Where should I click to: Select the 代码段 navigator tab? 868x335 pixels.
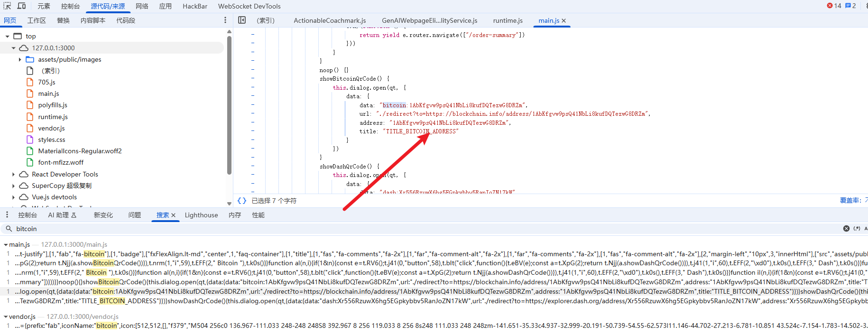(x=126, y=20)
